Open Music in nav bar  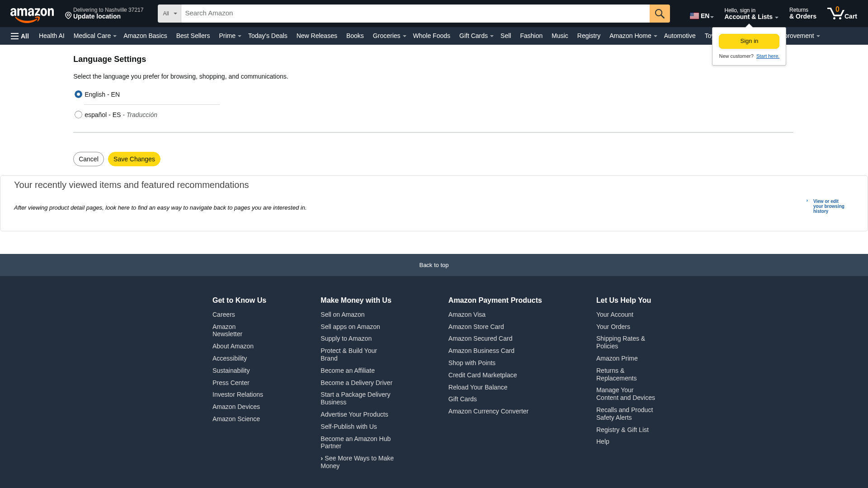pos(560,36)
